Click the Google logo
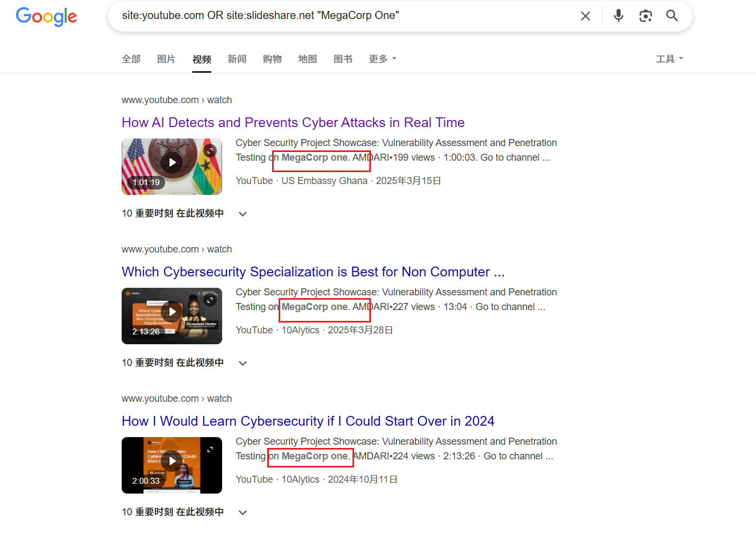The image size is (756, 537). click(46, 16)
